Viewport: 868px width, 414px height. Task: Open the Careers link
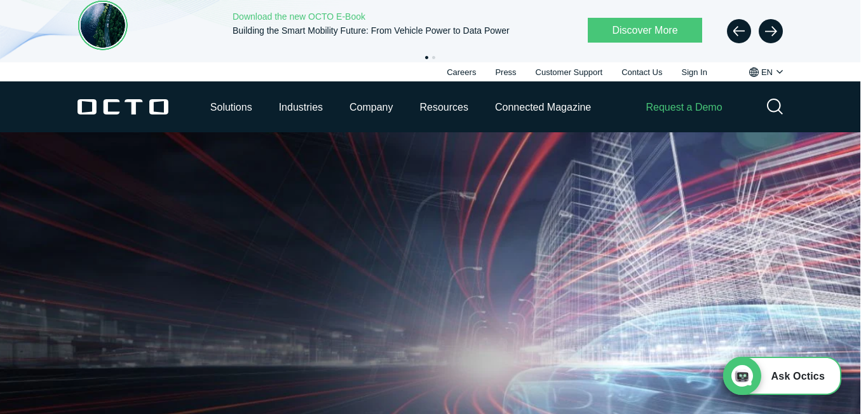[x=461, y=72]
